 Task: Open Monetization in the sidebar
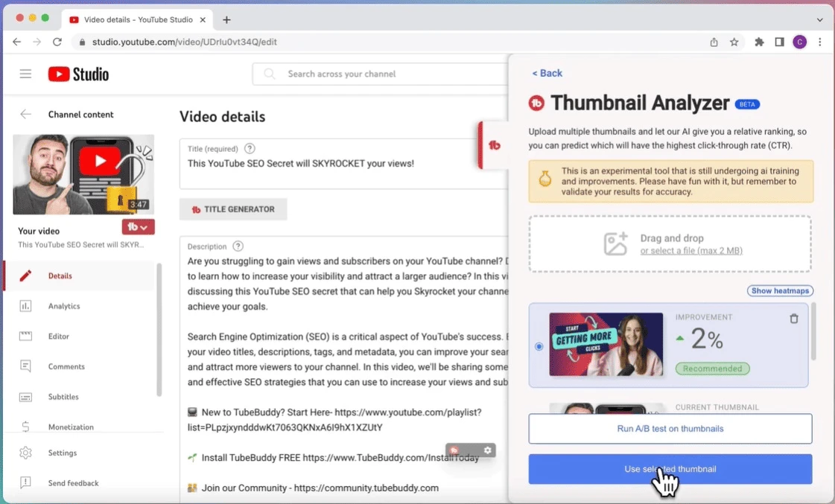tap(71, 427)
